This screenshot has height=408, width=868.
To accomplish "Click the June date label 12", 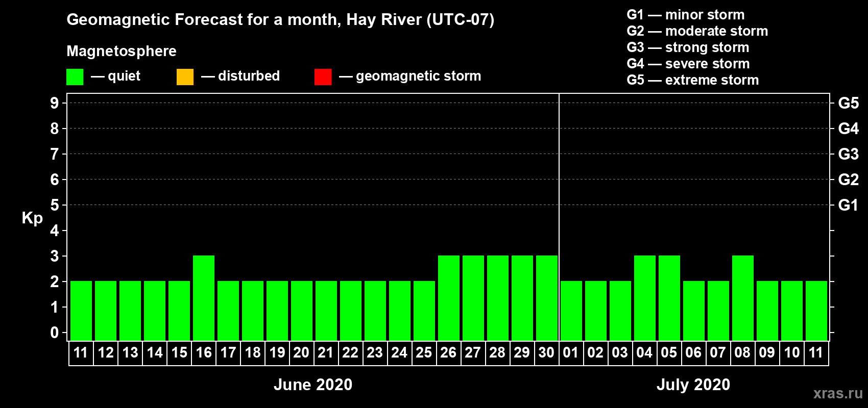I will [106, 352].
